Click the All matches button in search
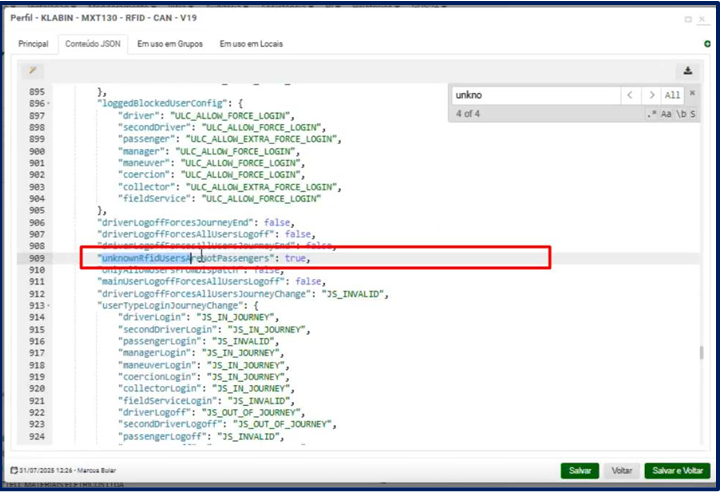Image resolution: width=721 pixels, height=492 pixels. coord(673,95)
